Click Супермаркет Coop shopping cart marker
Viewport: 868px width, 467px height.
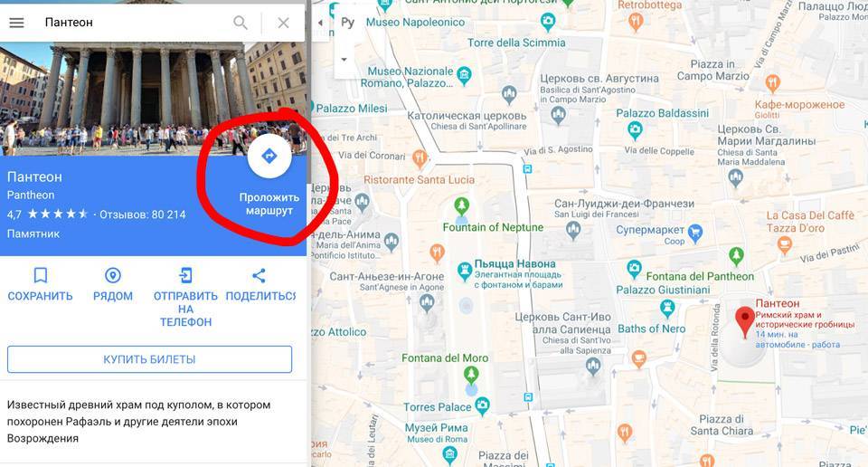(x=695, y=233)
